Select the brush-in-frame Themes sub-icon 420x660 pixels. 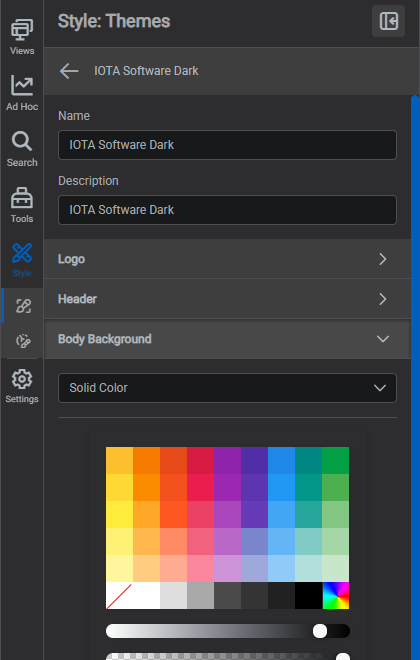tap(23, 306)
